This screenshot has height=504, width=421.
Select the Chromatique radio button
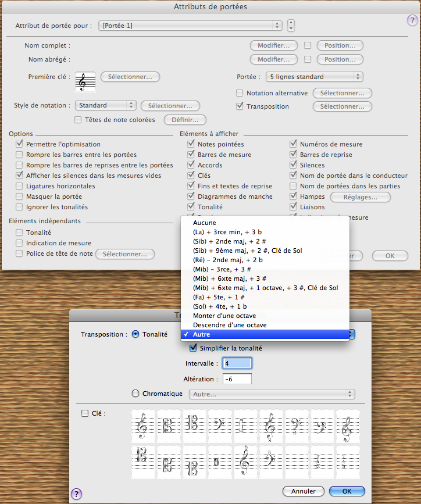[x=137, y=394]
